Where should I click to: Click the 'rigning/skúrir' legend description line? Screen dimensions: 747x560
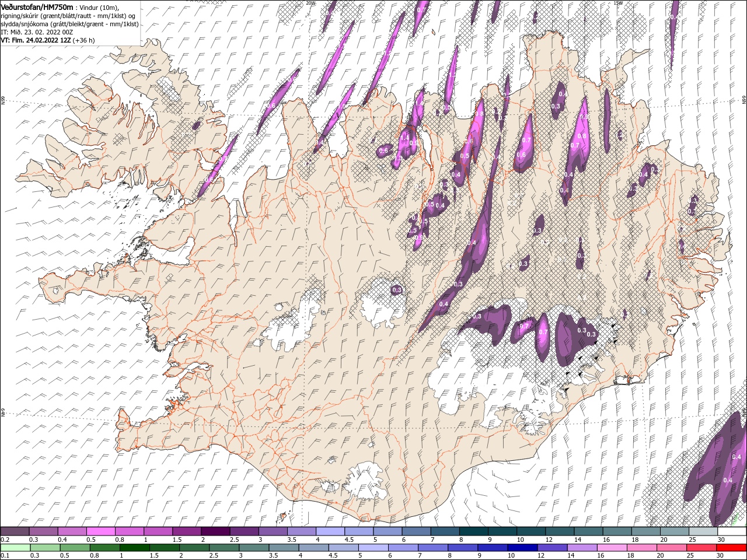click(x=69, y=16)
